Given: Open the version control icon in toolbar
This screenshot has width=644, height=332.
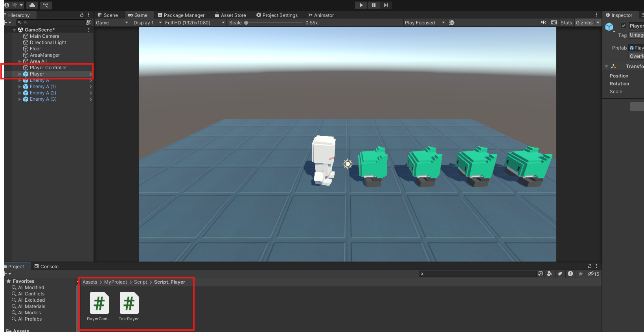Looking at the screenshot, I should 46,5.
